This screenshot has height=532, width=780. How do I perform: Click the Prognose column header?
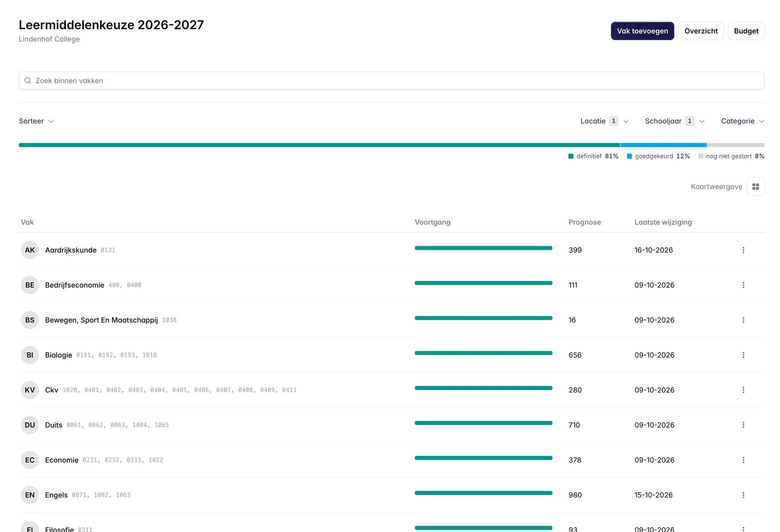[585, 222]
